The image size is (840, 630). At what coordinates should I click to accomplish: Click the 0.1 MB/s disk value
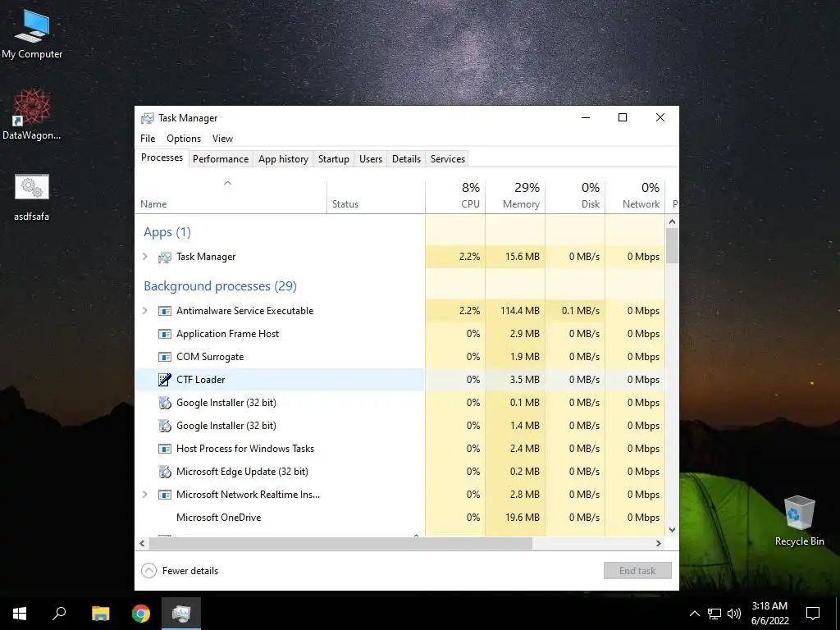tap(581, 311)
